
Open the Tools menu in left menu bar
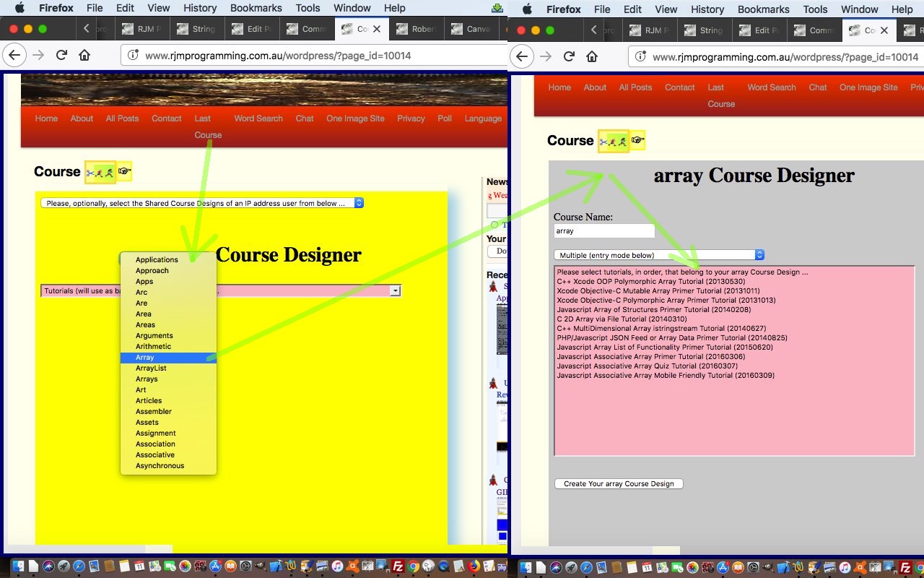click(x=308, y=8)
